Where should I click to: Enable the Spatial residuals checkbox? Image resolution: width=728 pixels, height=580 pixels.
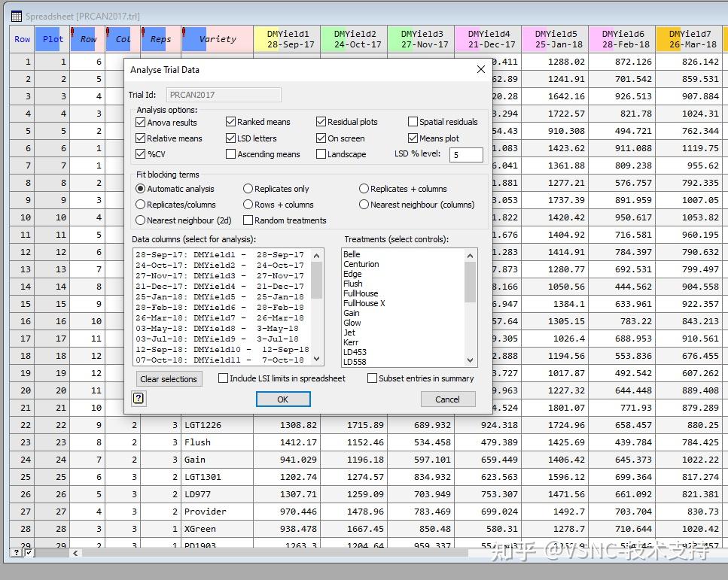coord(413,121)
